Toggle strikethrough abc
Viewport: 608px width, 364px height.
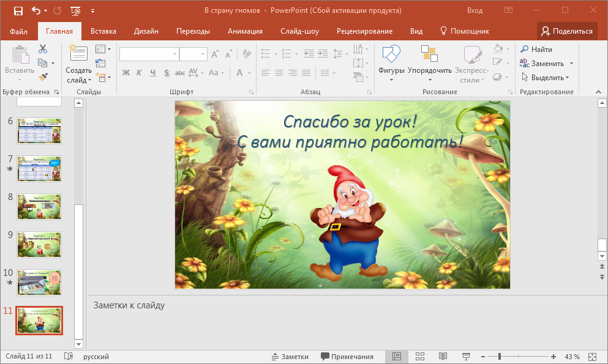(179, 72)
